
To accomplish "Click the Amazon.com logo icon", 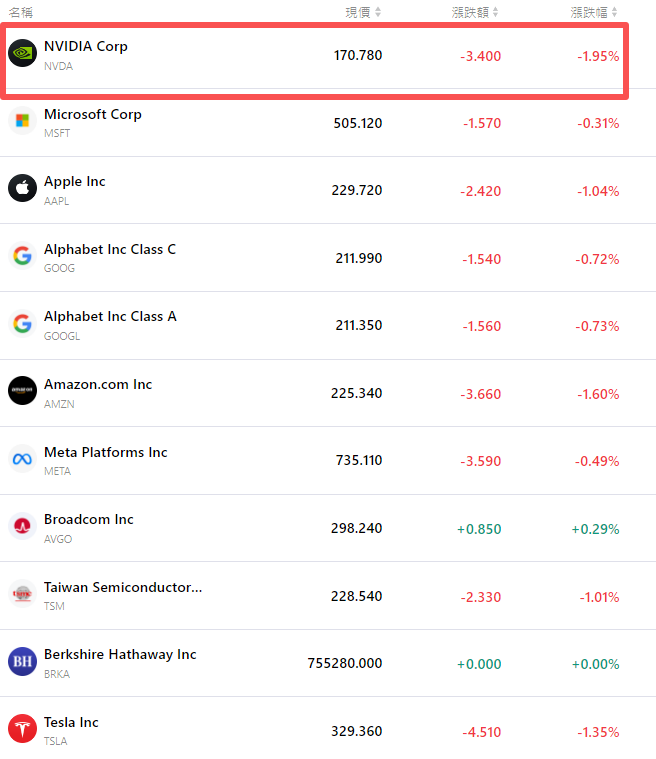I will pos(22,392).
